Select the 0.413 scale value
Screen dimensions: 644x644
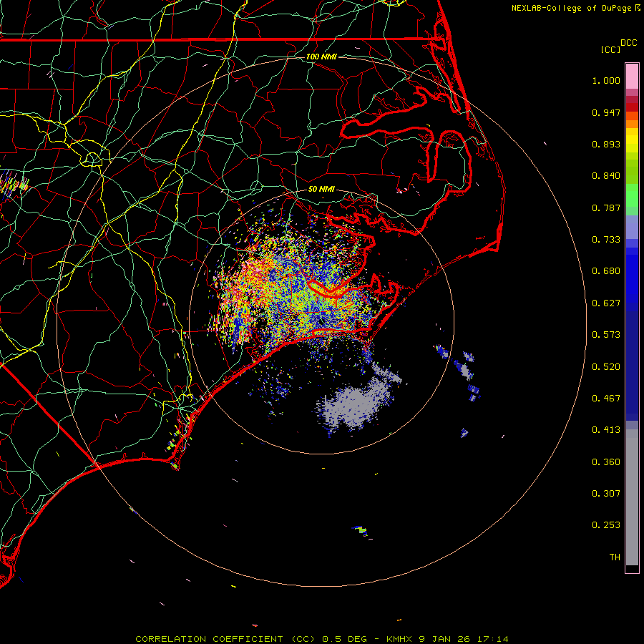click(606, 430)
